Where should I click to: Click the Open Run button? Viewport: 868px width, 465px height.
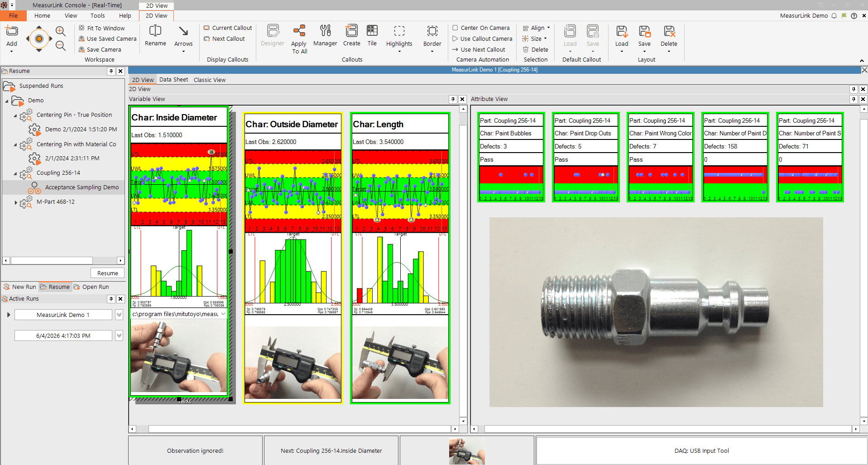[x=91, y=287]
